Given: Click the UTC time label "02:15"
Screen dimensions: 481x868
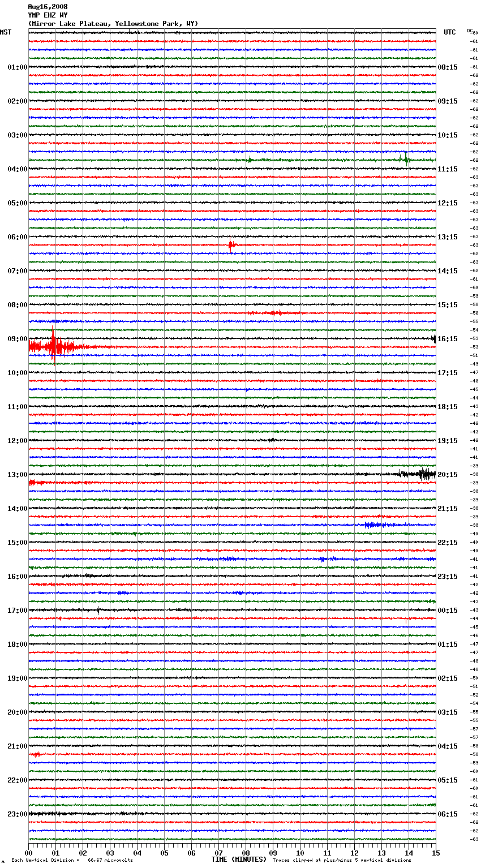Looking at the screenshot, I should click(x=448, y=678).
